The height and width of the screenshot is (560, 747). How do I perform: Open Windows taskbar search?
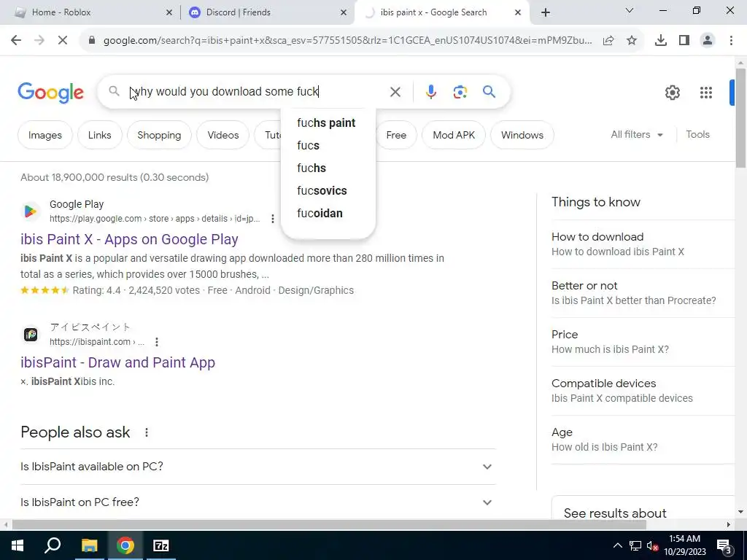click(x=53, y=545)
